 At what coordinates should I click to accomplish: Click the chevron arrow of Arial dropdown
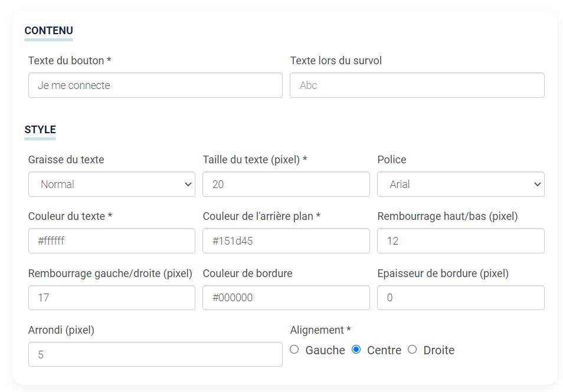pos(537,185)
